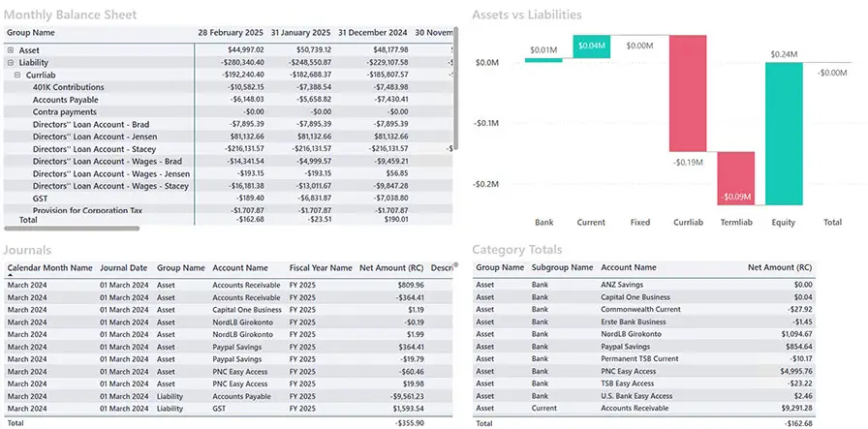Click the red Termliab bar in chart
The width and height of the screenshot is (868, 429).
[736, 178]
